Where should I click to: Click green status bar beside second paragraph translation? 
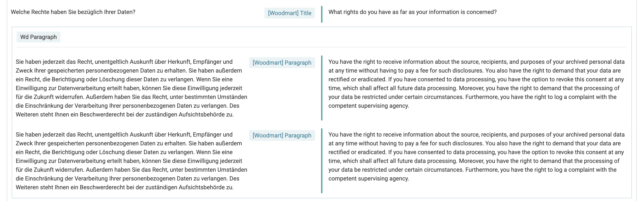pos(322,161)
